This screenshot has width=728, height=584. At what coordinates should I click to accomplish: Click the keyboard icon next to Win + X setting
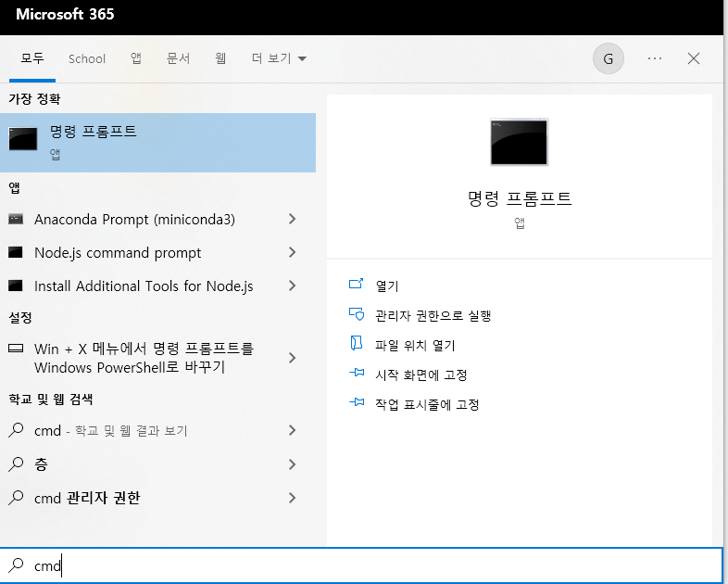point(16,348)
